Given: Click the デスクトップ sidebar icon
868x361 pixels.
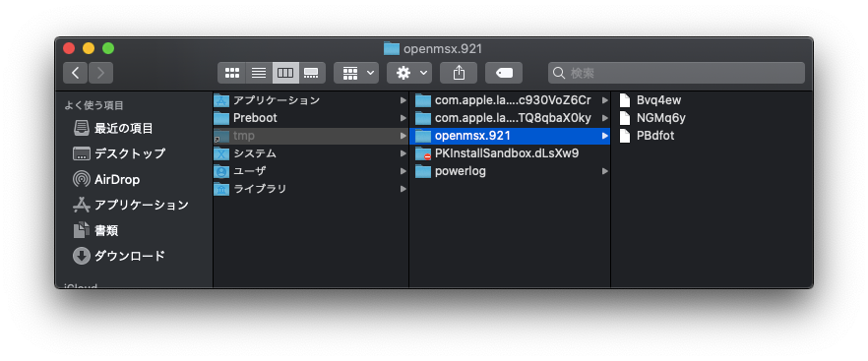Looking at the screenshot, I should point(82,153).
